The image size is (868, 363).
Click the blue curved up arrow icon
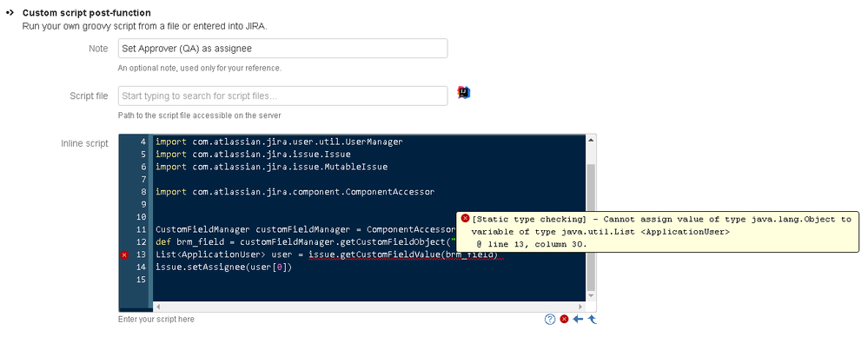click(593, 320)
